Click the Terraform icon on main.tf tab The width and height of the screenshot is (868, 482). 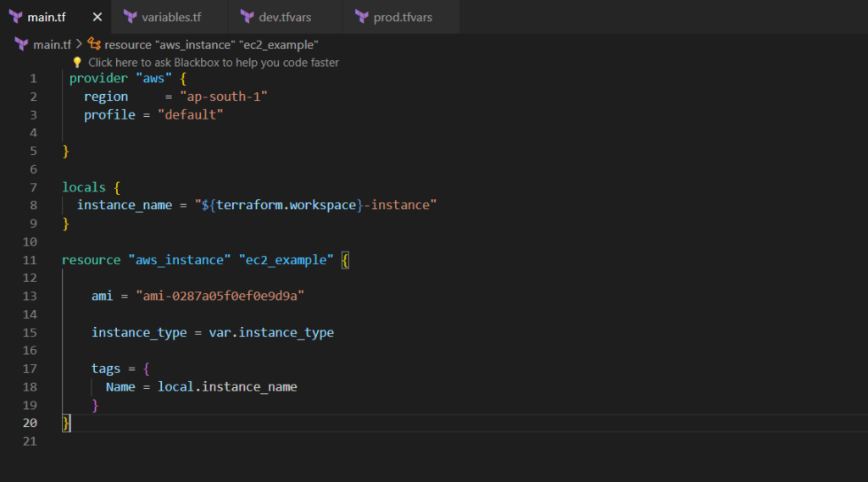[15, 17]
